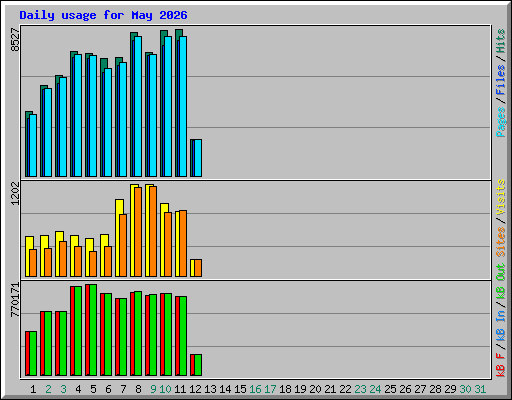Image resolution: width=512 pixels, height=400 pixels.
Task: Click the 'Pages' legend label
Action: point(501,122)
